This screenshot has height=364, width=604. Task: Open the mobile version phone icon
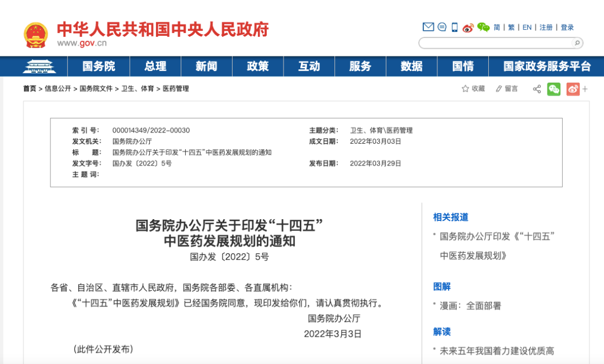[454, 27]
